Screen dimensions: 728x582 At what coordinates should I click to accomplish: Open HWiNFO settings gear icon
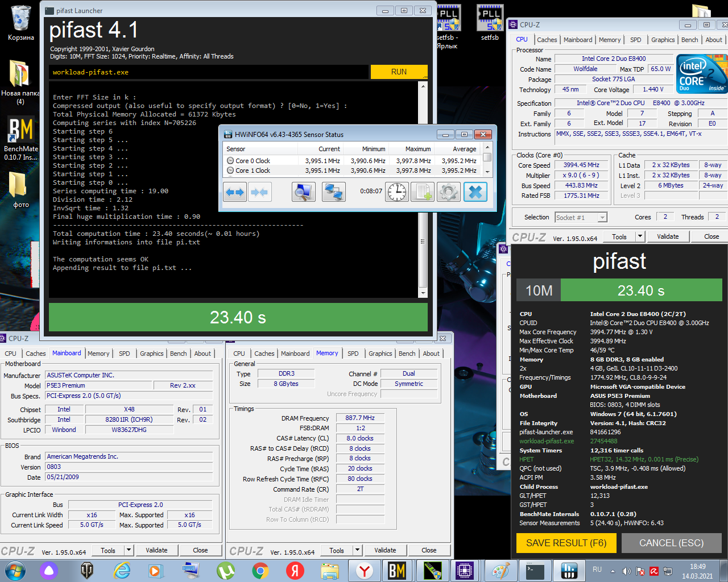(448, 192)
